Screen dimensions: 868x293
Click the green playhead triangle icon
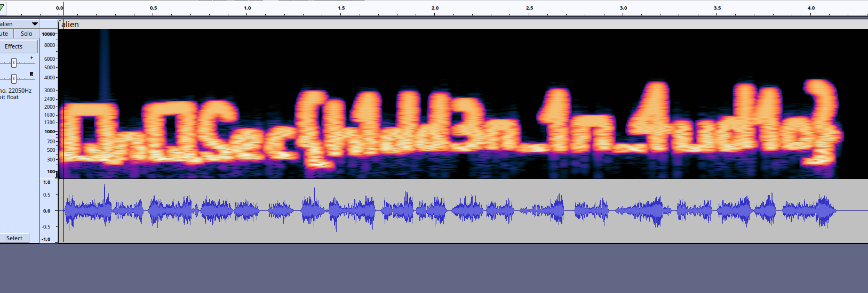pos(2,9)
